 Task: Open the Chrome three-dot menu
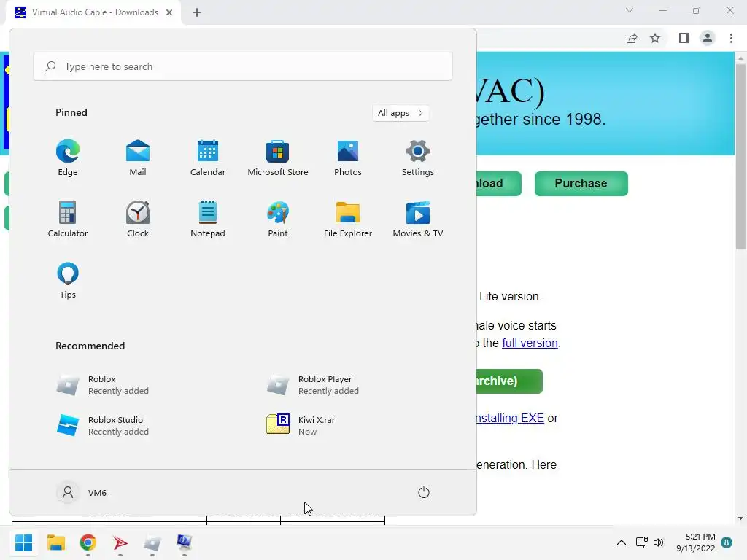coord(731,38)
